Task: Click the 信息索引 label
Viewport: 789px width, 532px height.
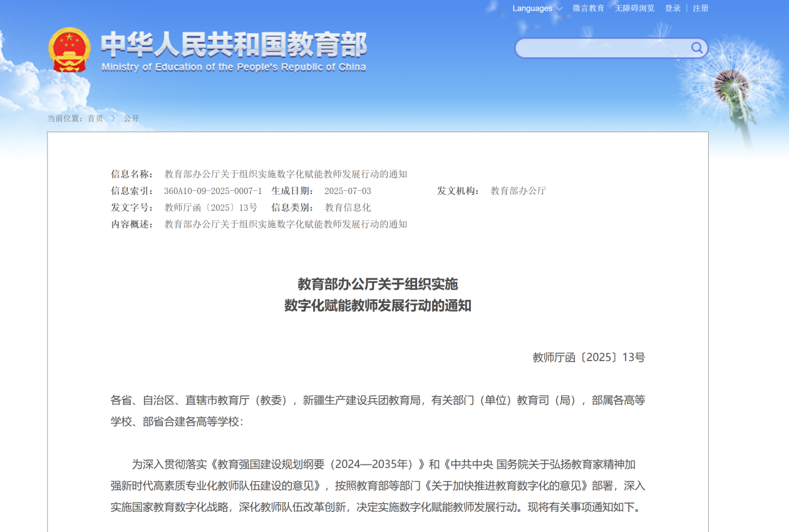Action: [x=132, y=191]
